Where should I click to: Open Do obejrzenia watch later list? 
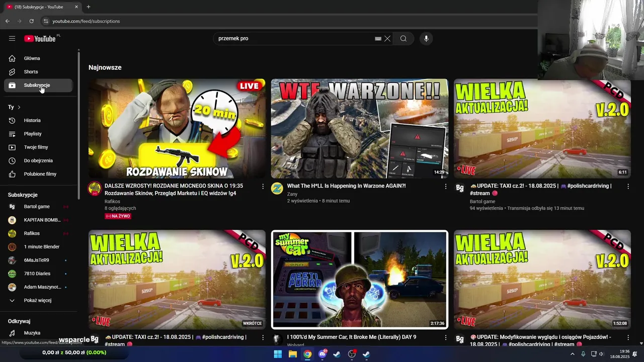click(x=38, y=161)
